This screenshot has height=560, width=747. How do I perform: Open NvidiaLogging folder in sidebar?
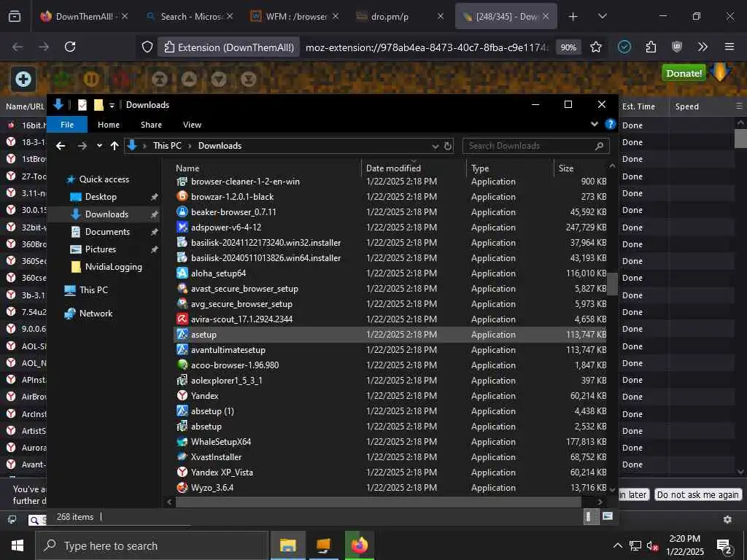pyautogui.click(x=113, y=267)
